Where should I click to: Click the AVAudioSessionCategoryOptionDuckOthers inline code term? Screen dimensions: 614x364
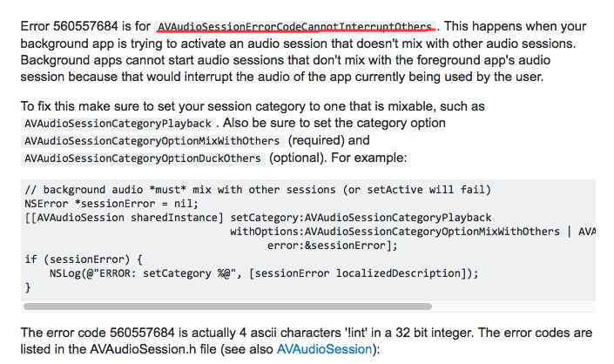[143, 158]
